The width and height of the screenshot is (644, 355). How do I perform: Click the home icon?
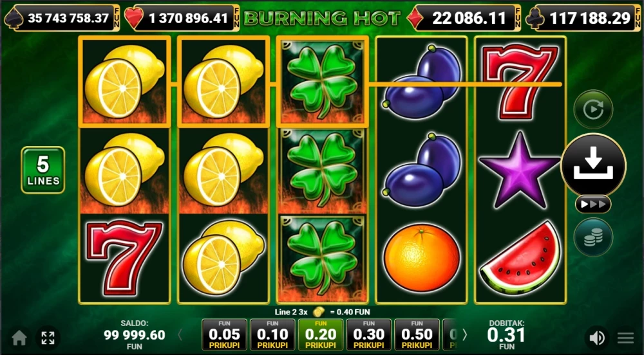tap(19, 338)
